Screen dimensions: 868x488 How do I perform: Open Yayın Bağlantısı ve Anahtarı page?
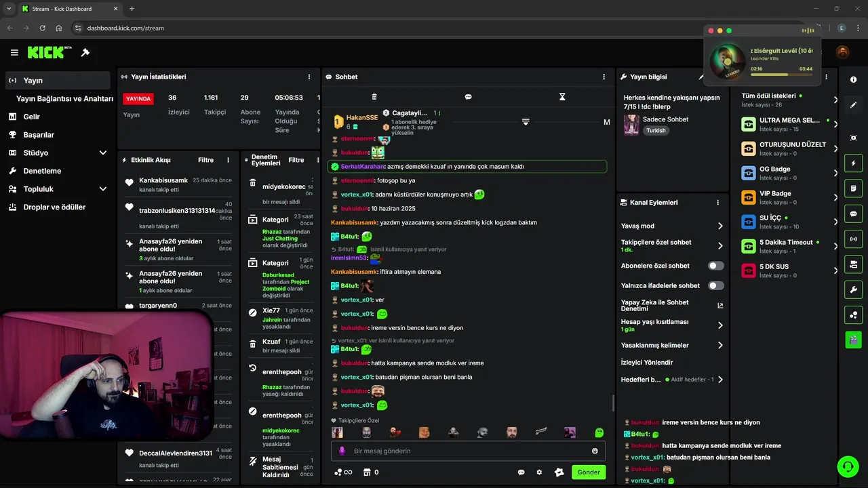tap(64, 98)
